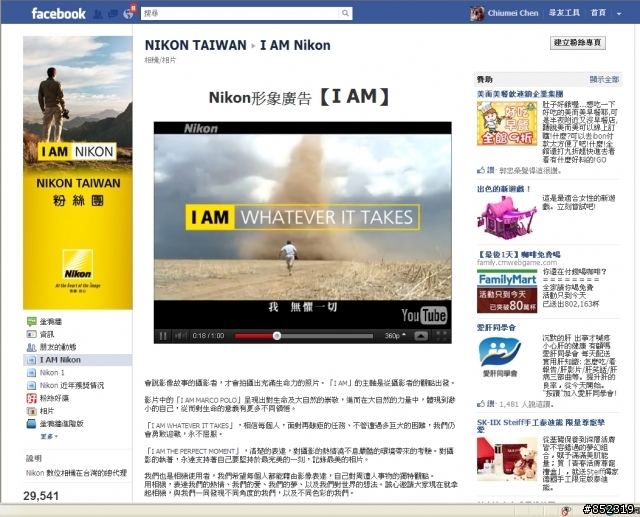This screenshot has height=517, width=640.
Task: Open the 360p quality dropdown
Action: pos(395,335)
